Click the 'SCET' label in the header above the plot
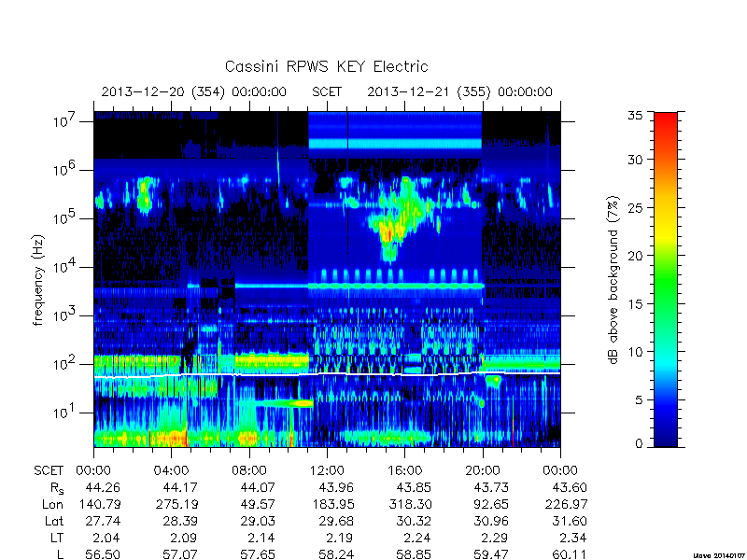747x560 pixels. pos(327,91)
